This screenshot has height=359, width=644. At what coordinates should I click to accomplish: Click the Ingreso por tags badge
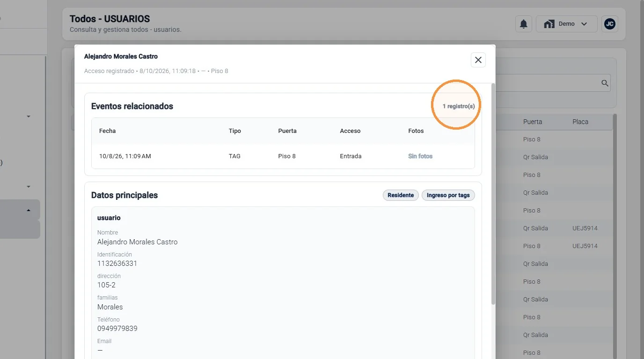(448, 195)
